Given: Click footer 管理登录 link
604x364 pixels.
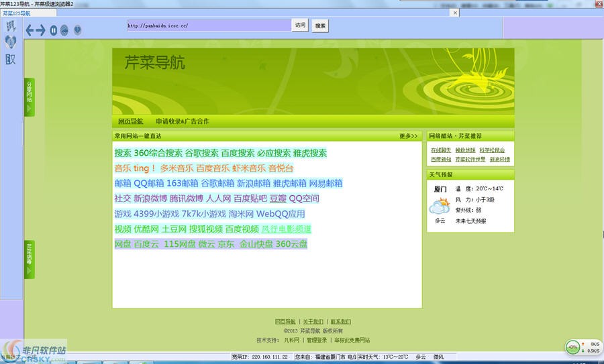Looking at the screenshot, I should [317, 340].
